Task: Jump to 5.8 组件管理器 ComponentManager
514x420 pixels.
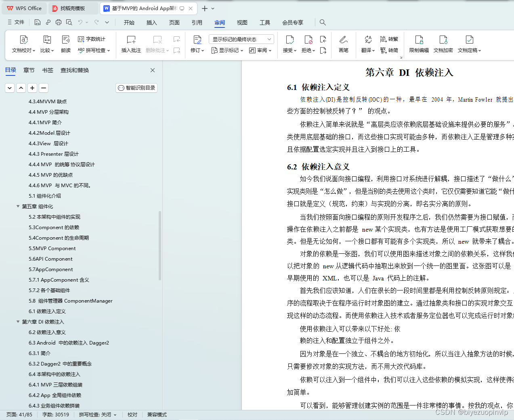Action: click(x=71, y=301)
